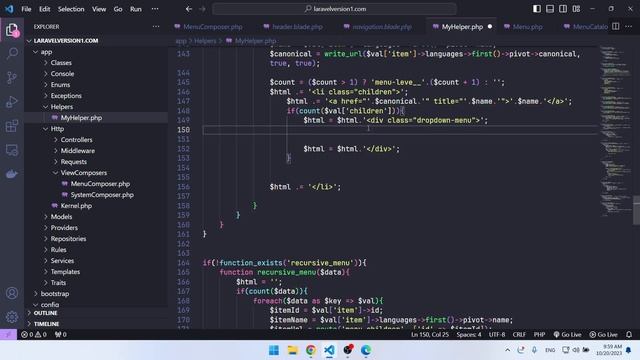This screenshot has height=360, width=640.
Task: Open the Accounts menu icon
Action: [12, 293]
